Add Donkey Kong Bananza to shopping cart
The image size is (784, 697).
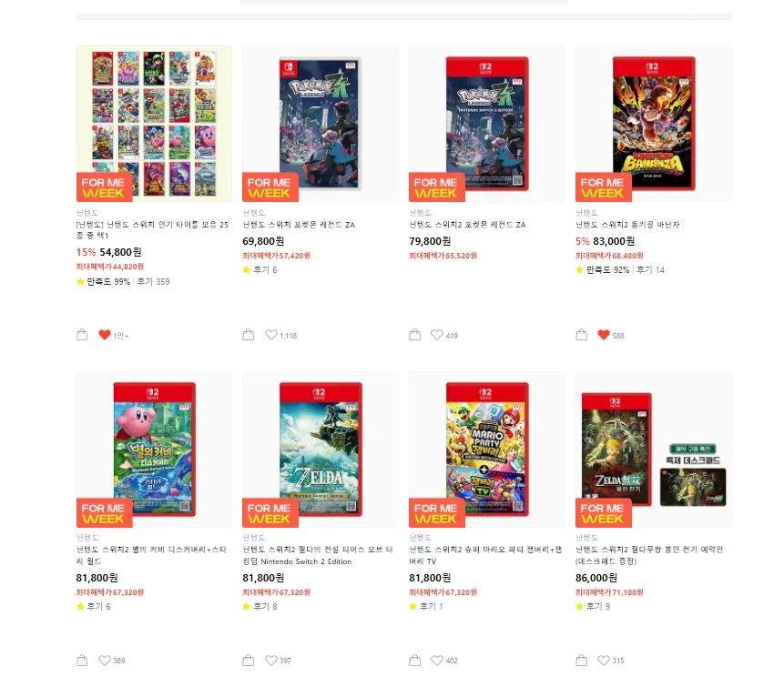pyautogui.click(x=581, y=335)
